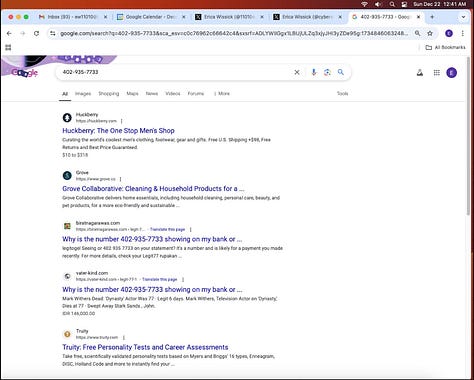The width and height of the screenshot is (474, 380).
Task: Click the Truity site favicon
Action: [67, 334]
